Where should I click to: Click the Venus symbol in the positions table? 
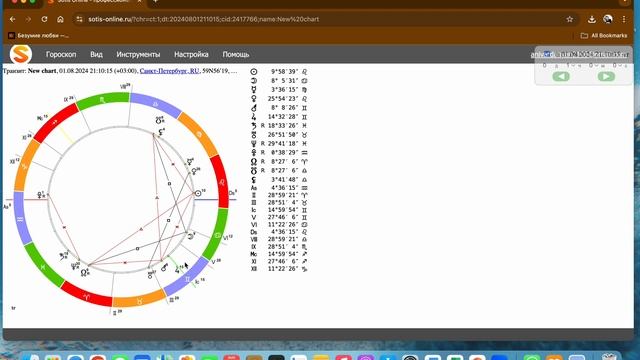253,98
